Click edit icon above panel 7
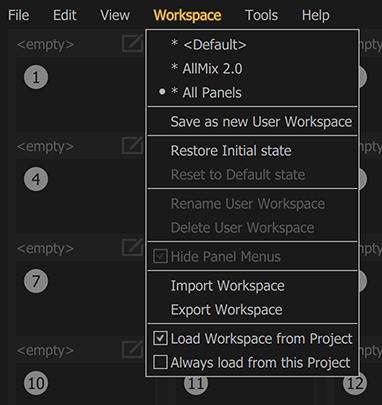 coord(132,247)
